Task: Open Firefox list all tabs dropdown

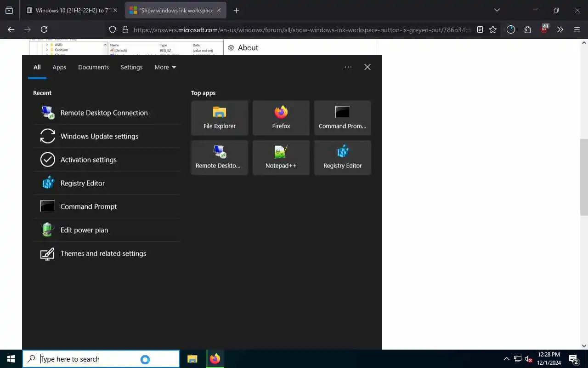Action: 497,10
